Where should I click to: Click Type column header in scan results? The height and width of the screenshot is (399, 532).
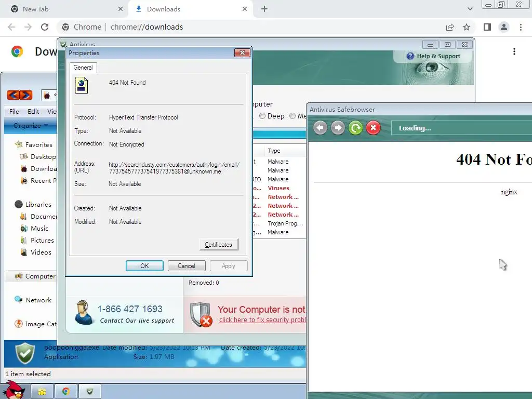274,151
